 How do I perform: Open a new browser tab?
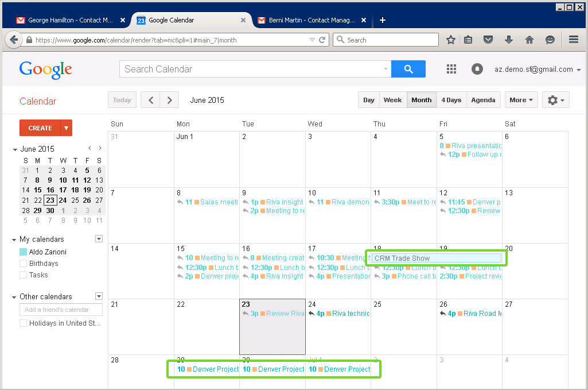pyautogui.click(x=382, y=20)
